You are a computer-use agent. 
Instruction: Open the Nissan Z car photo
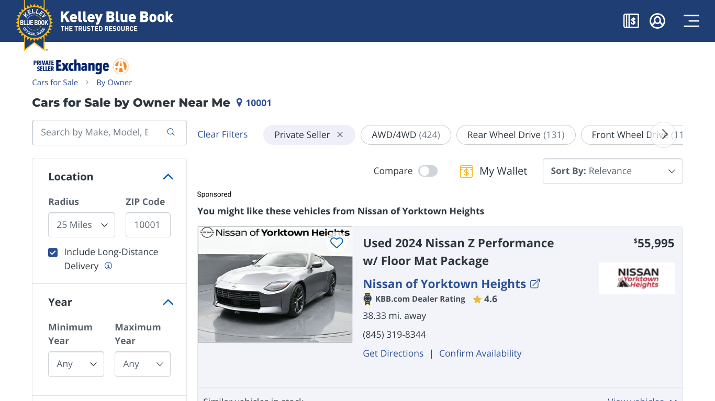click(x=275, y=284)
